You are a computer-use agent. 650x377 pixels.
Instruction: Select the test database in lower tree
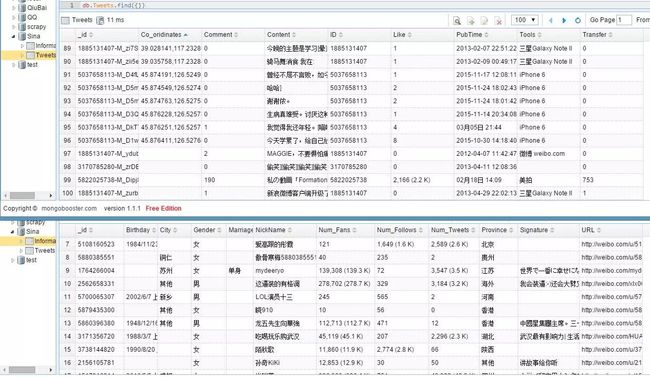31,260
